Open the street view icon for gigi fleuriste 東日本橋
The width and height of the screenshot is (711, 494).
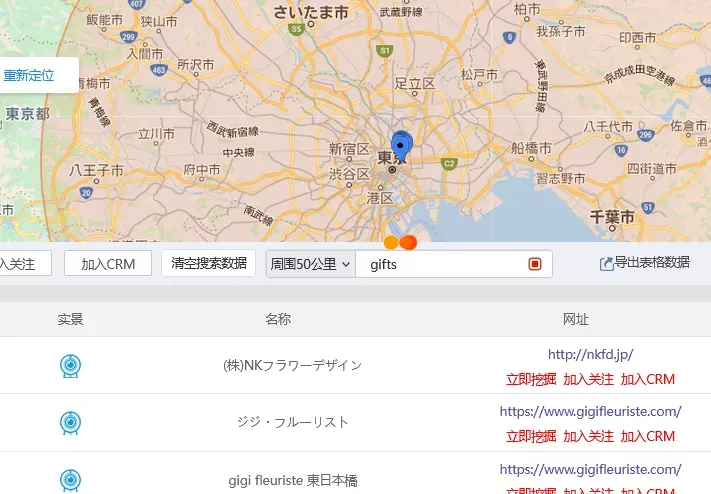click(x=70, y=480)
